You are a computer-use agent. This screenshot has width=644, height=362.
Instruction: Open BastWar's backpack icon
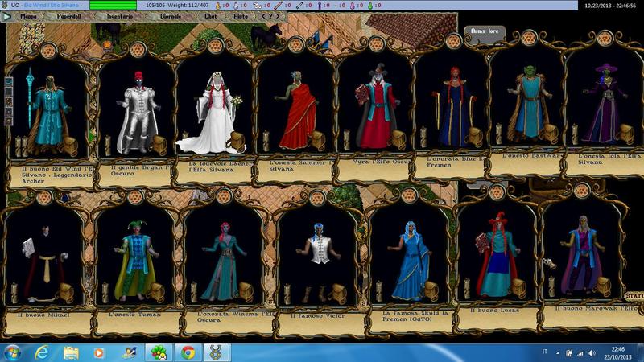[x=551, y=134]
